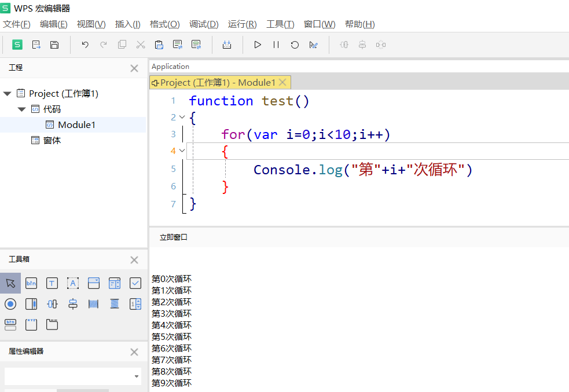Viewport: 569px width, 392px height.
Task: Click the 第5次循环 output line
Action: point(172,337)
